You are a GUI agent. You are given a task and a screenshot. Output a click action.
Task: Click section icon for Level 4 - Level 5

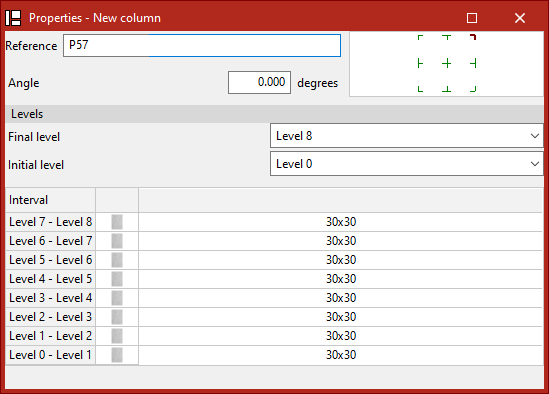117,279
